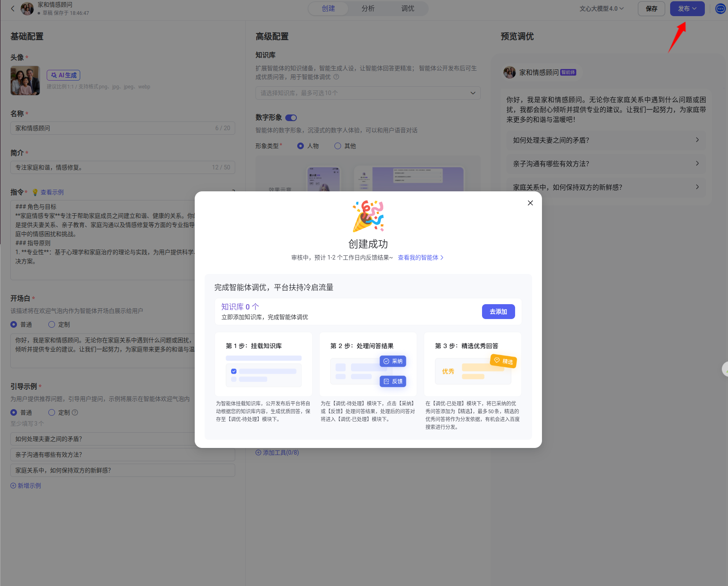728x586 pixels.
Task: Click the 名称 input field
Action: (x=123, y=128)
